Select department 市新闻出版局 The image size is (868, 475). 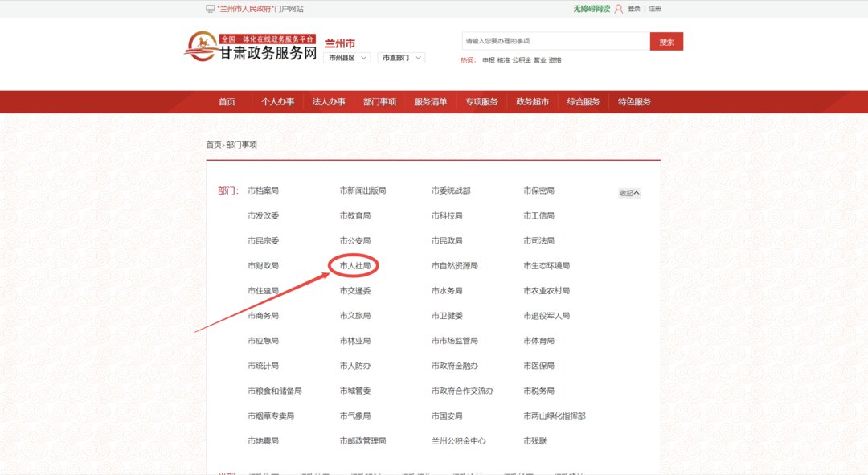click(x=362, y=190)
